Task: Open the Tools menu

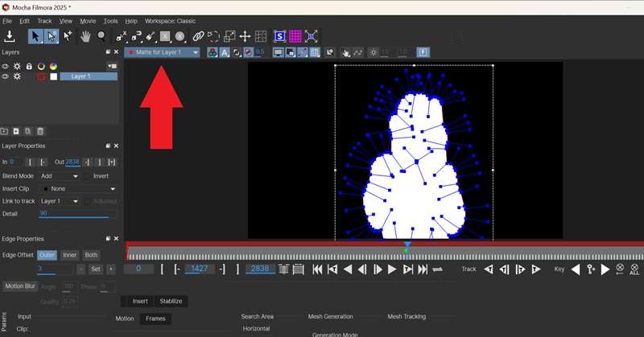Action: 110,21
